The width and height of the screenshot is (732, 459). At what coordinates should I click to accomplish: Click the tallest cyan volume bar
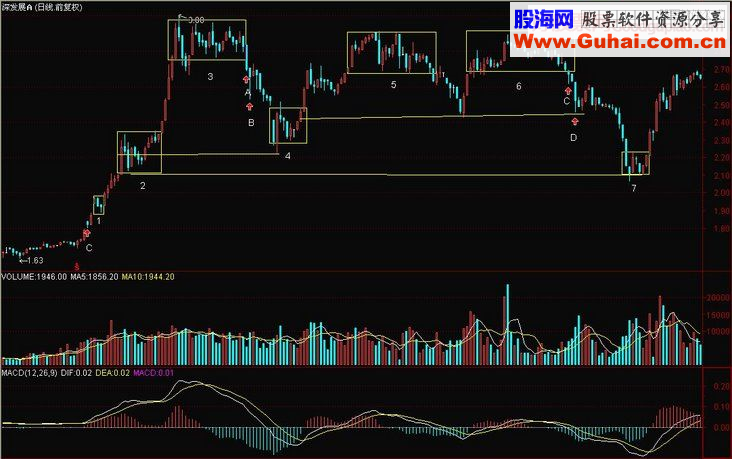click(x=507, y=325)
